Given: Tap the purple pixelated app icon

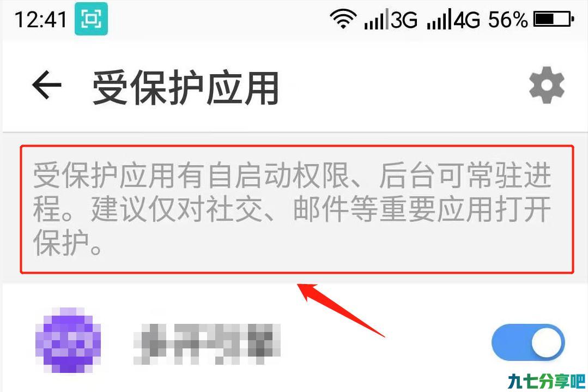Looking at the screenshot, I should point(68,340).
